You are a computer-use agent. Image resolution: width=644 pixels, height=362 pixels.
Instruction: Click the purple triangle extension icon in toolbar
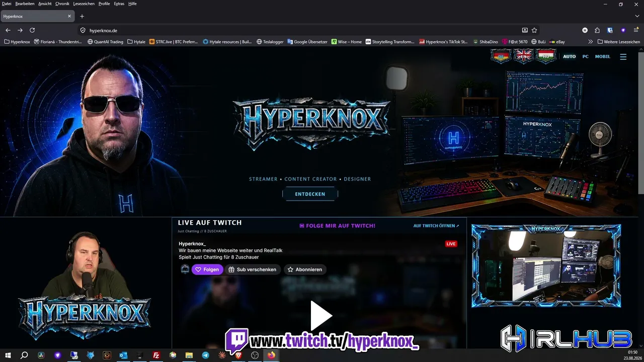(623, 30)
